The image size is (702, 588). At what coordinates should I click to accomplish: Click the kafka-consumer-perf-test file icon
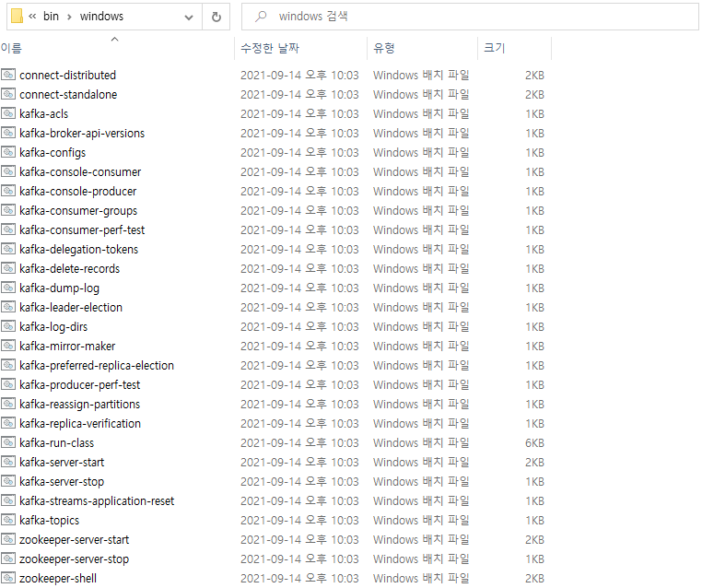click(x=8, y=229)
